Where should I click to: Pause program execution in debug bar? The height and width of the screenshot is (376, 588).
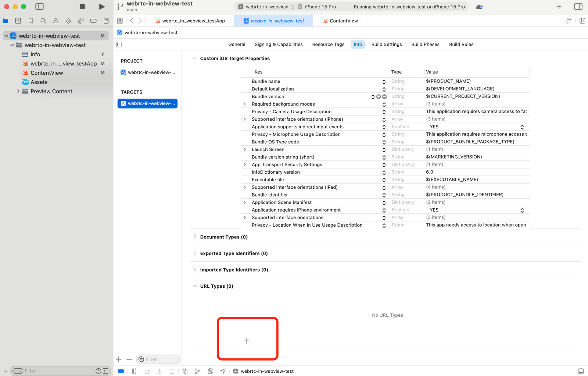135,371
